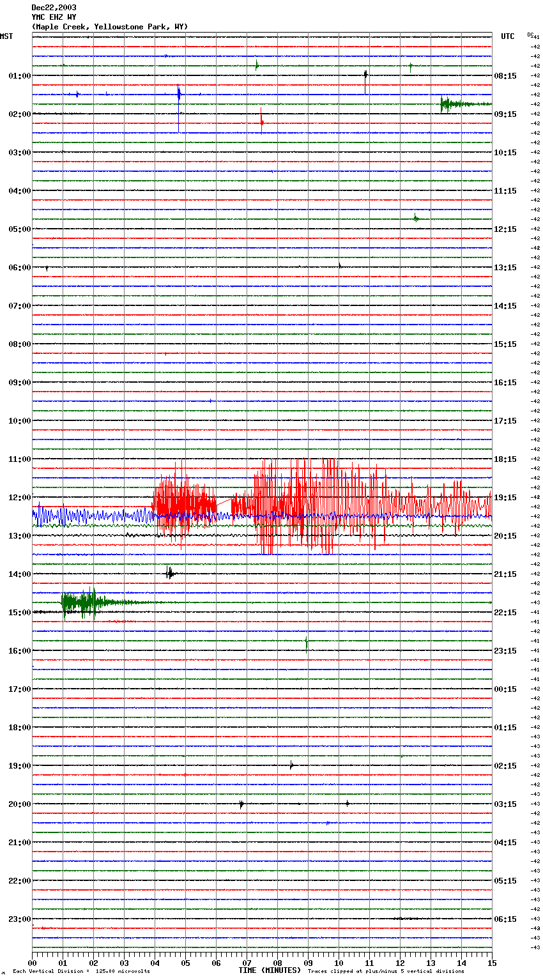Click the UTC time label "14:15"
Viewport: 543px width, 980px height.
(x=505, y=306)
